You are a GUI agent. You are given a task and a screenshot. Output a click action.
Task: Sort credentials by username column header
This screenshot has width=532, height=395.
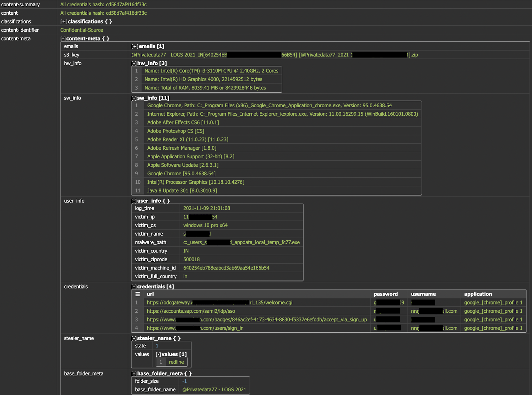point(423,294)
